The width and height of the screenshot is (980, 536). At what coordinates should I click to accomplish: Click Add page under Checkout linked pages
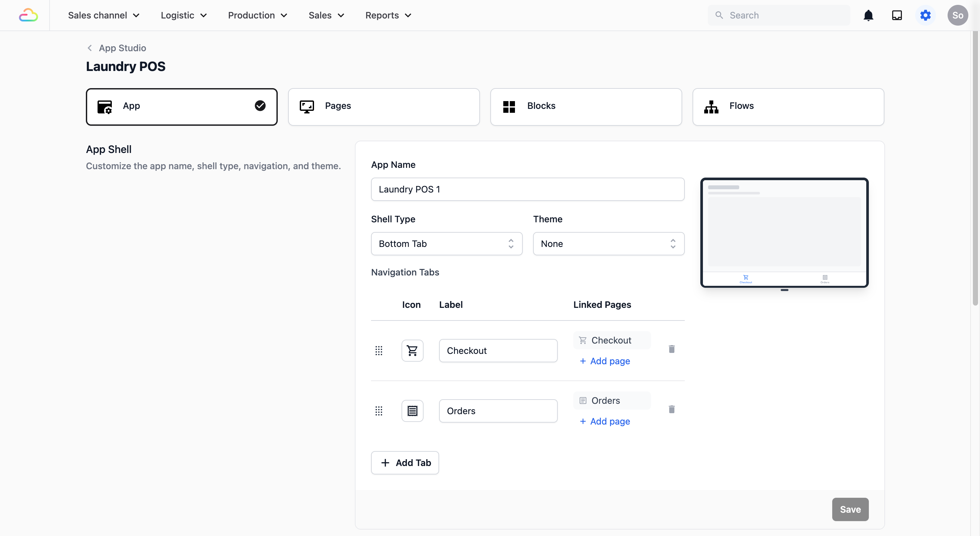[x=604, y=361]
